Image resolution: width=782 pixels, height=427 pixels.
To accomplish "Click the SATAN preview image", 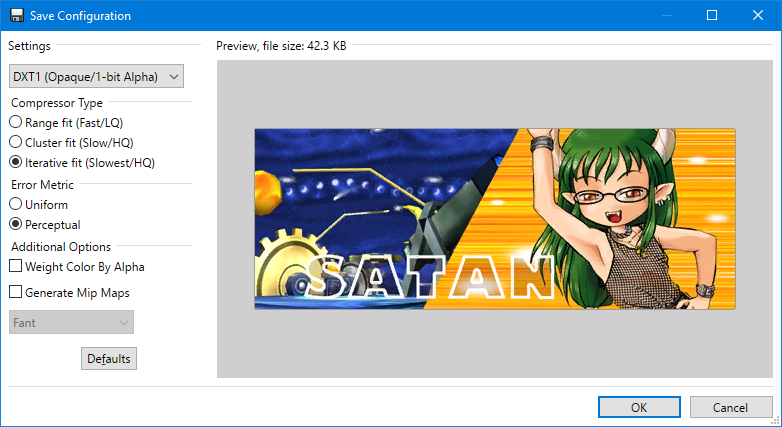I will coord(495,219).
